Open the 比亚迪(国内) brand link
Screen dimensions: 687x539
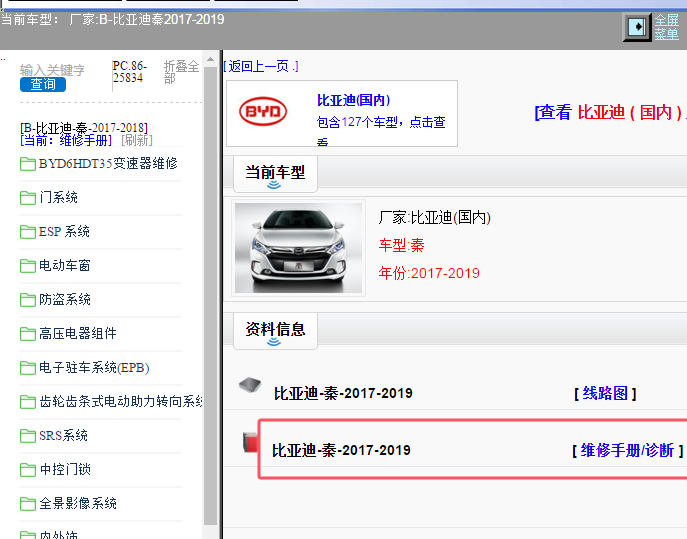[x=353, y=100]
